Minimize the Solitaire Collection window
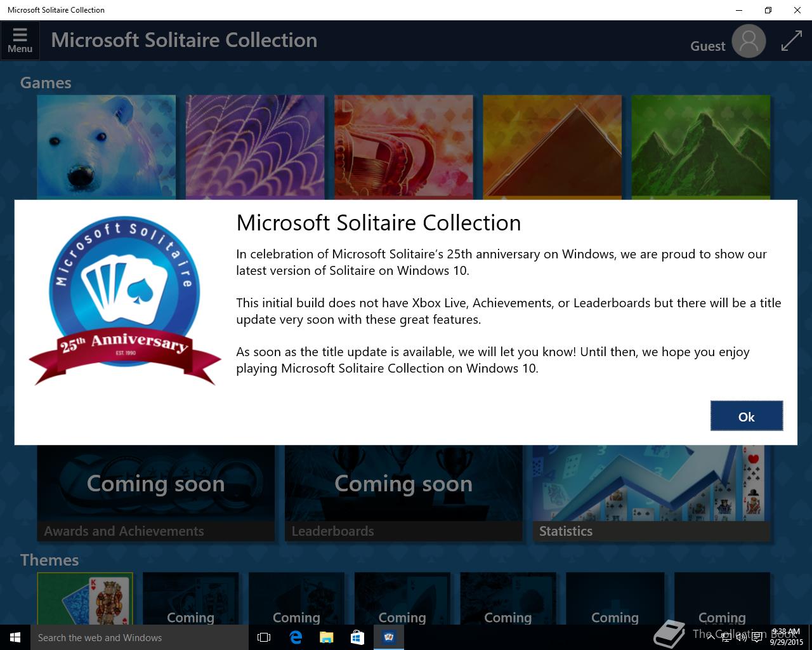 pos(739,10)
